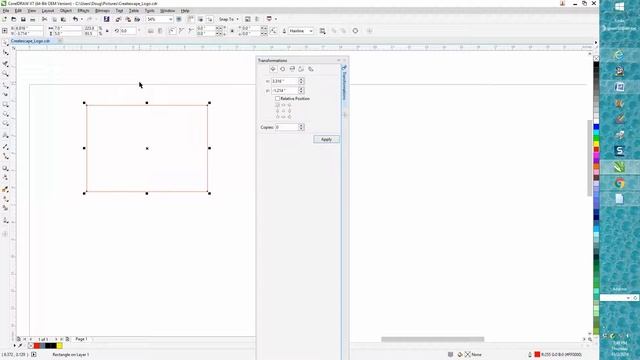This screenshot has height=360, width=640.
Task: Click the New document icon
Action: [x=4, y=19]
